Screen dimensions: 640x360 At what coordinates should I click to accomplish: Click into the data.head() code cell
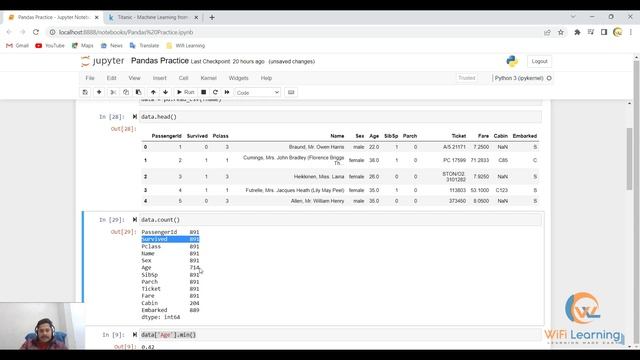pos(340,117)
